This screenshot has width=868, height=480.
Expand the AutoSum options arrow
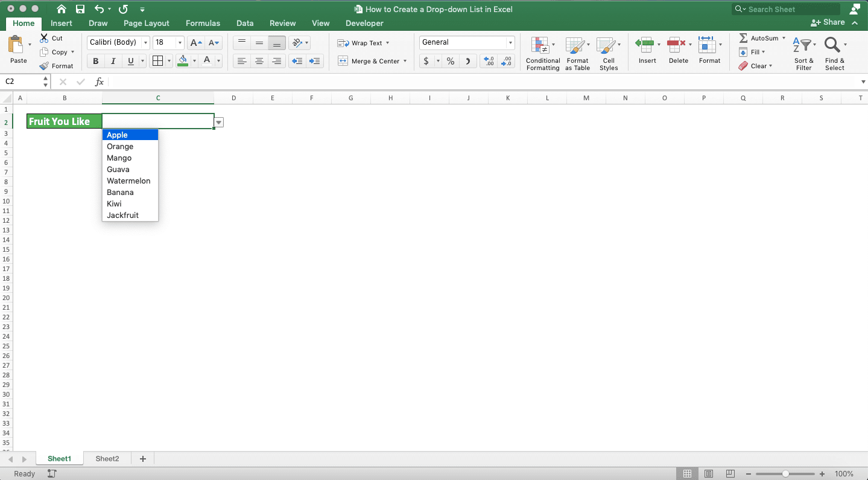pyautogui.click(x=784, y=38)
